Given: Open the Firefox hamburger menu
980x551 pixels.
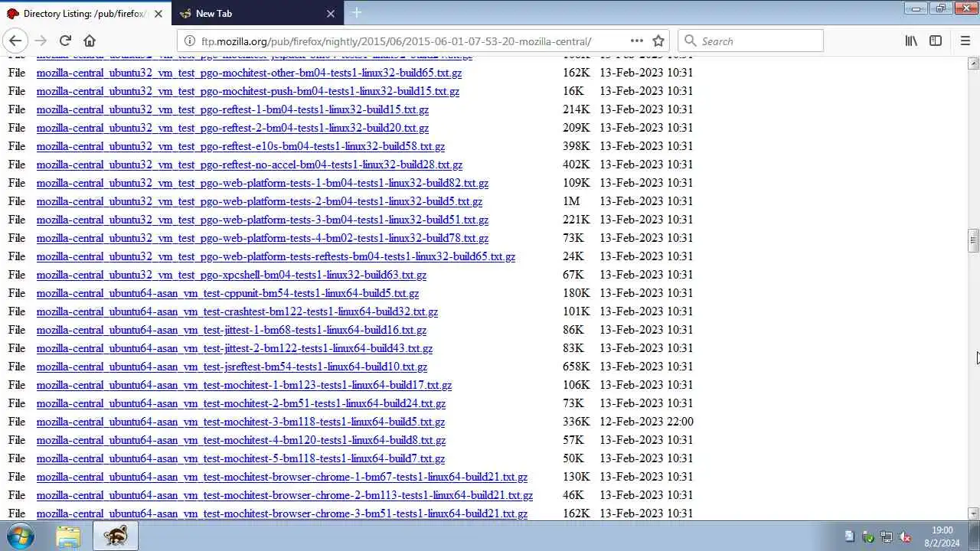Looking at the screenshot, I should tap(965, 41).
